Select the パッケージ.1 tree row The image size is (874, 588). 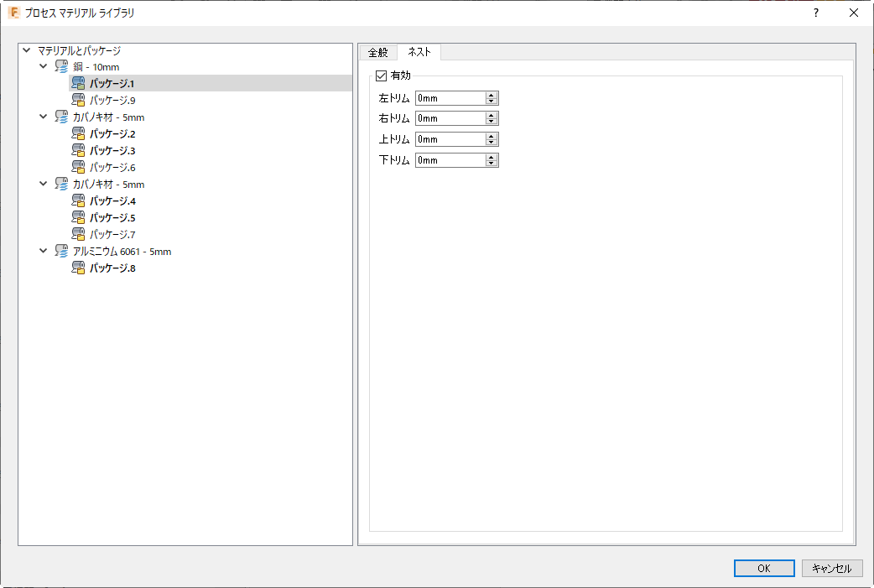click(211, 84)
